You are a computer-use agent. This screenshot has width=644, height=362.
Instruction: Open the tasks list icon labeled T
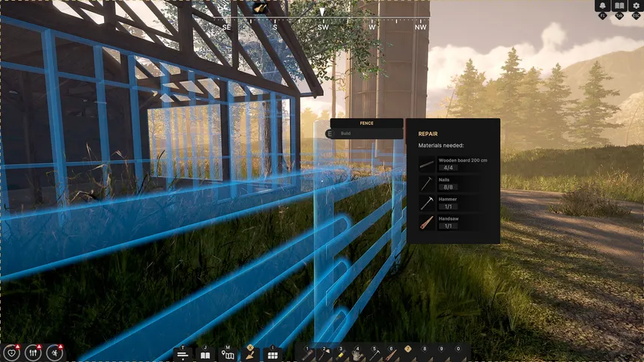pyautogui.click(x=183, y=354)
